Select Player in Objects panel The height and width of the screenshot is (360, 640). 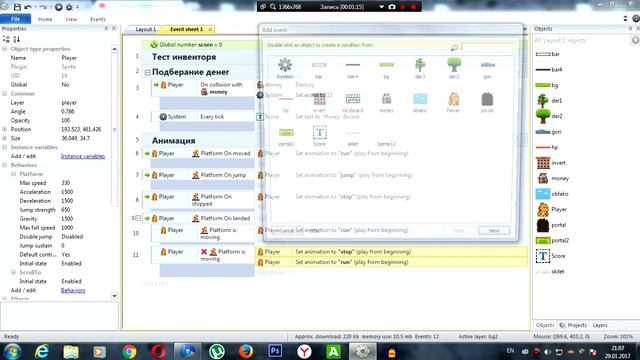(x=551, y=209)
